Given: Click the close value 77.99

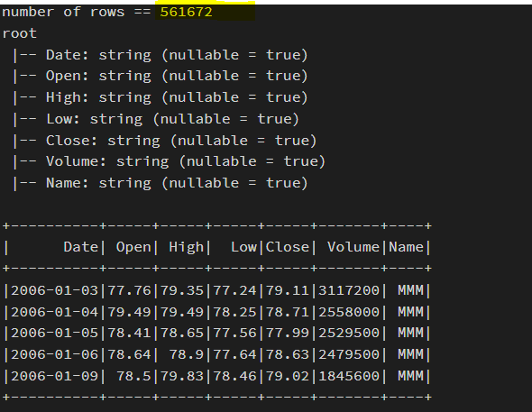Looking at the screenshot, I should [287, 333].
